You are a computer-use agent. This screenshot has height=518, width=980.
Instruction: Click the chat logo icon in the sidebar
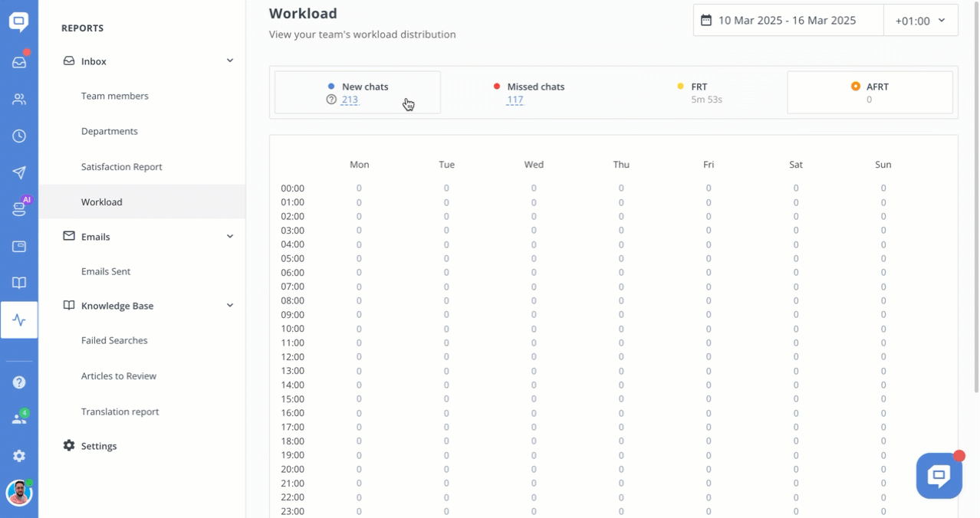[x=19, y=21]
